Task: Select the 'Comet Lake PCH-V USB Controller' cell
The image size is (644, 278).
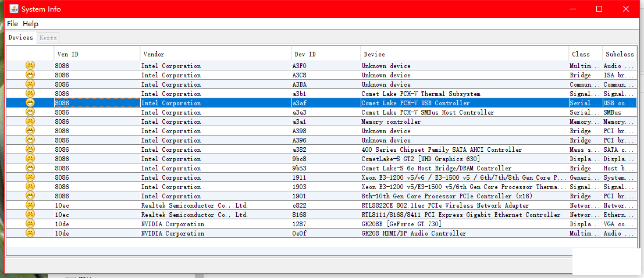Action: (464, 103)
